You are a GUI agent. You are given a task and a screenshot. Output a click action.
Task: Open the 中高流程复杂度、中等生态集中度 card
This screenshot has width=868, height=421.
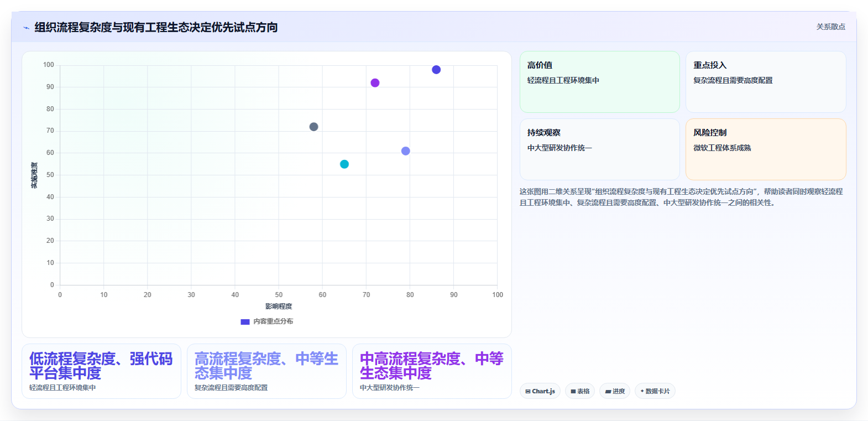click(x=432, y=371)
